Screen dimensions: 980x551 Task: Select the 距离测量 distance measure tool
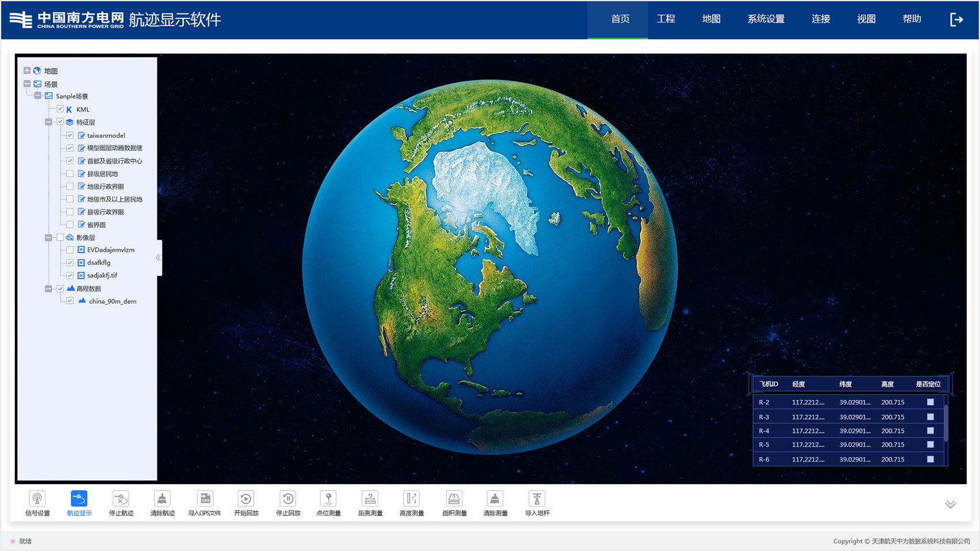(x=370, y=499)
